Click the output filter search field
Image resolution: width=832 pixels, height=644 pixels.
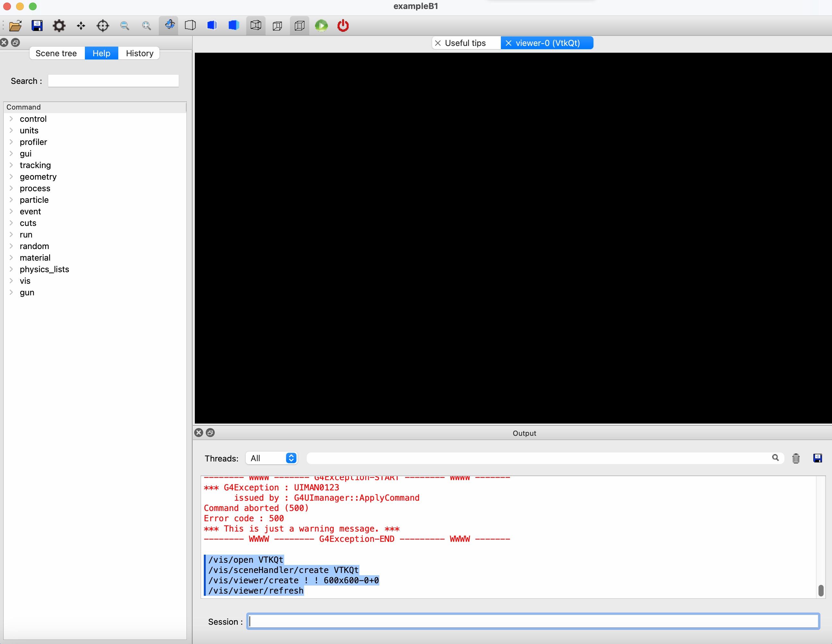(545, 458)
